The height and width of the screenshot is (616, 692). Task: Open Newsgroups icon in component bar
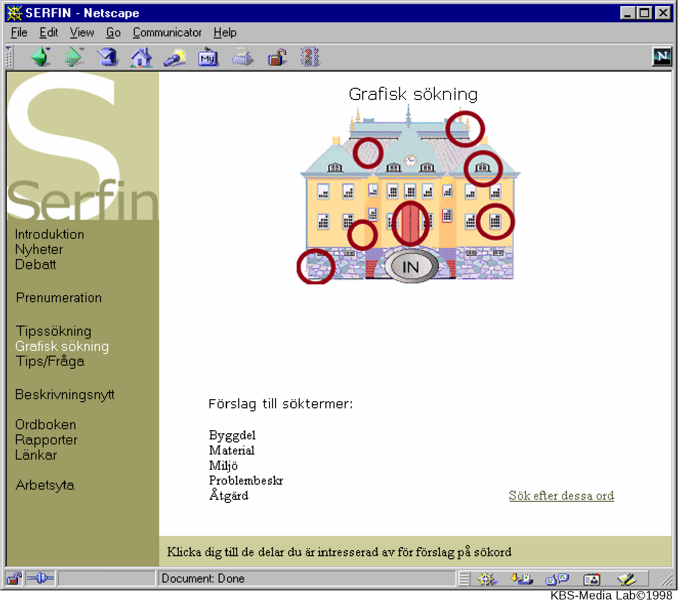click(x=558, y=580)
